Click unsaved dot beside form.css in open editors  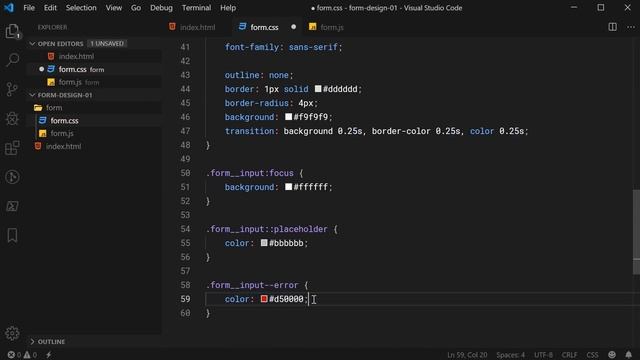click(42, 69)
